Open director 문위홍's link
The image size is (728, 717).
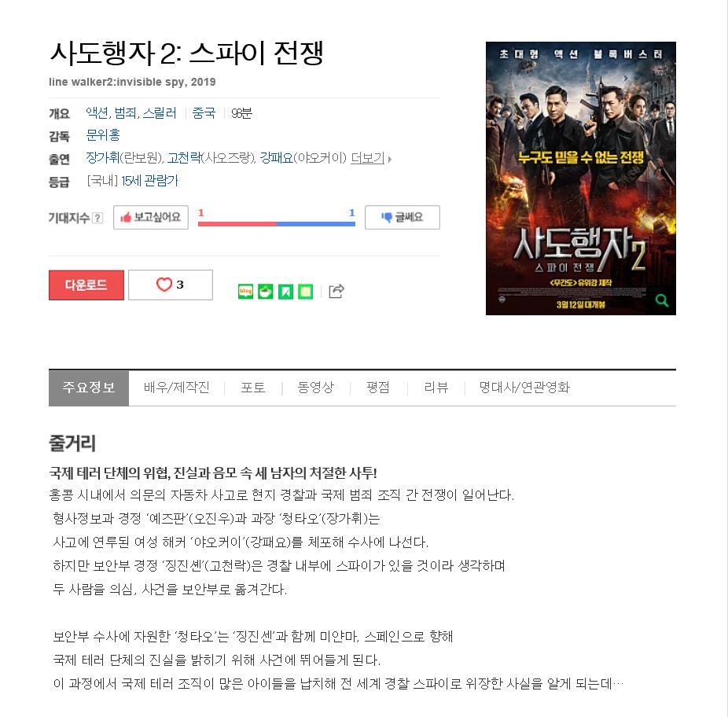point(103,135)
